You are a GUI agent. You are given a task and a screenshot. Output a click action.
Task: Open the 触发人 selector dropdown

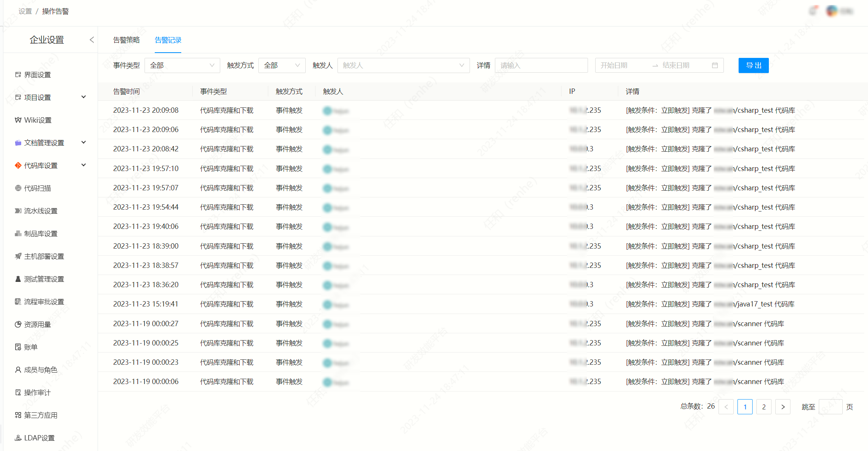coord(403,65)
